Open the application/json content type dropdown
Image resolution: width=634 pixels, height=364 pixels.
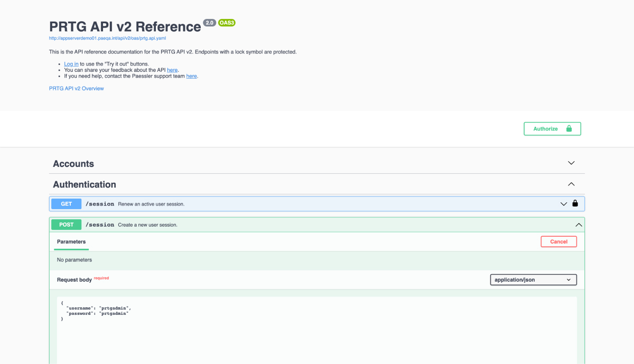(533, 279)
